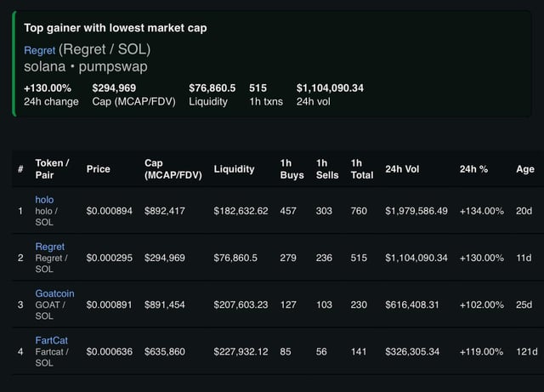Sort by the Price column header
The image size is (544, 392).
(99, 169)
